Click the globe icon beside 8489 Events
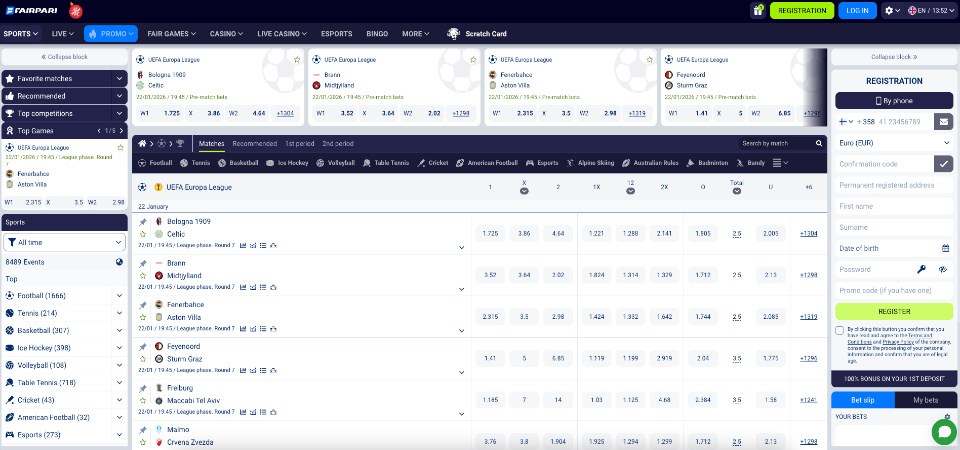The height and width of the screenshot is (450, 960). 119,262
